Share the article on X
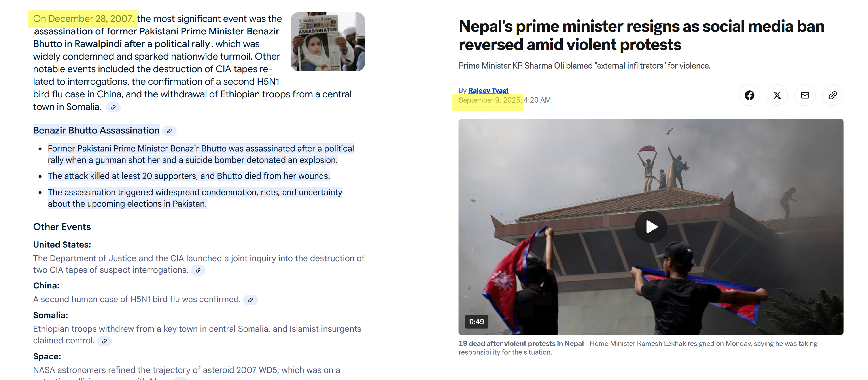The width and height of the screenshot is (868, 380). click(777, 95)
